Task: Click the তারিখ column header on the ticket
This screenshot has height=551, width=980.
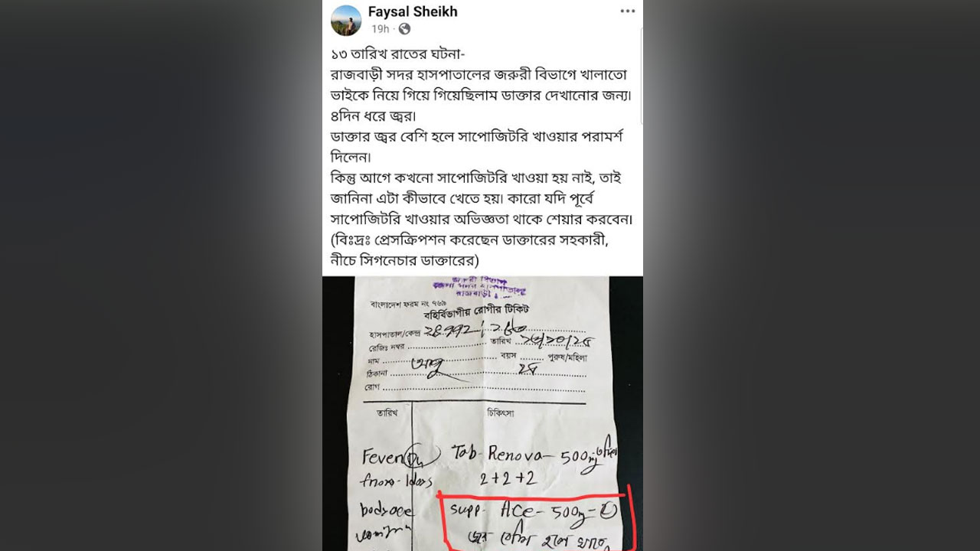Action: (386, 413)
